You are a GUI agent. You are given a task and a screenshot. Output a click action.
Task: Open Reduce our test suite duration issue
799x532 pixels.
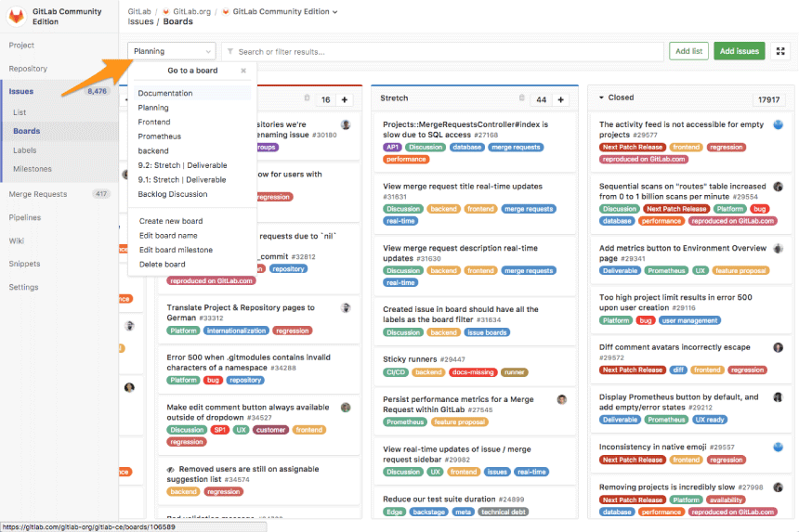click(475, 504)
